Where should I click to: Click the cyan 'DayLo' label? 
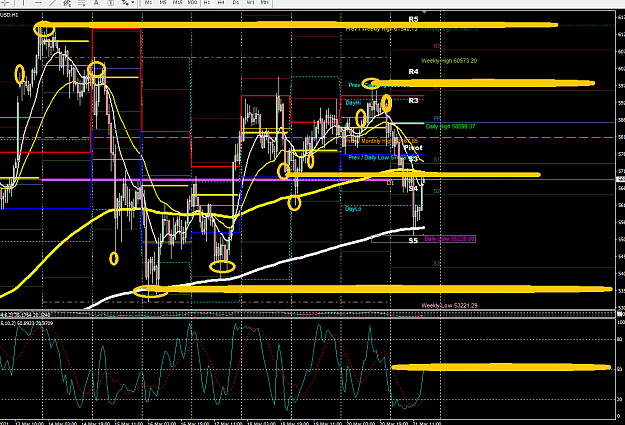pyautogui.click(x=353, y=209)
